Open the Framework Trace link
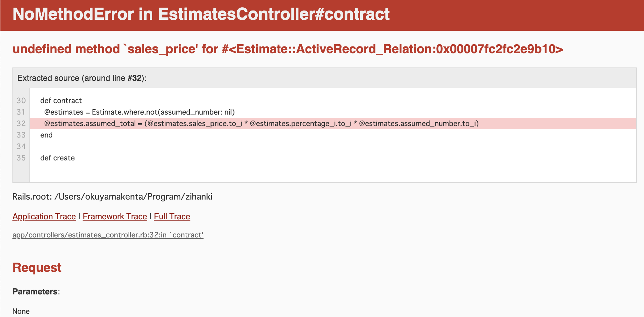The height and width of the screenshot is (317, 644). [115, 216]
